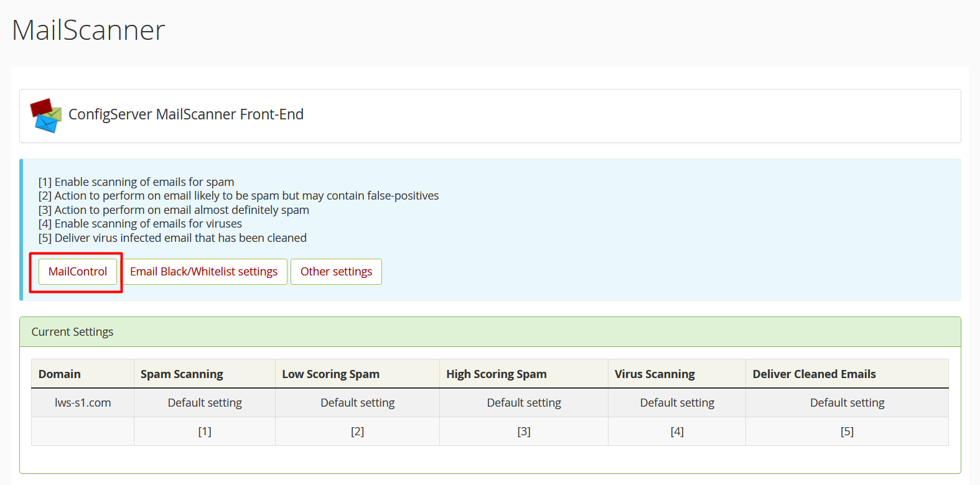
Task: Click the Low Scoring Spam column header
Action: (330, 374)
